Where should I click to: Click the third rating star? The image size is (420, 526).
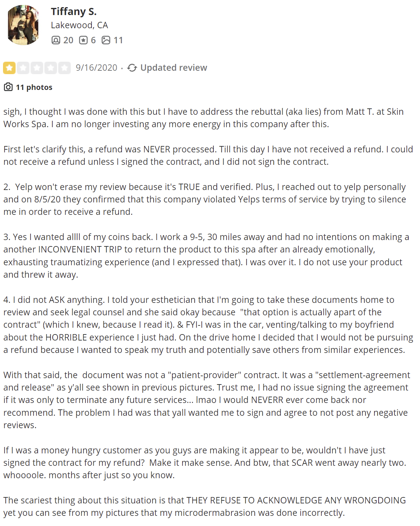pos(37,68)
